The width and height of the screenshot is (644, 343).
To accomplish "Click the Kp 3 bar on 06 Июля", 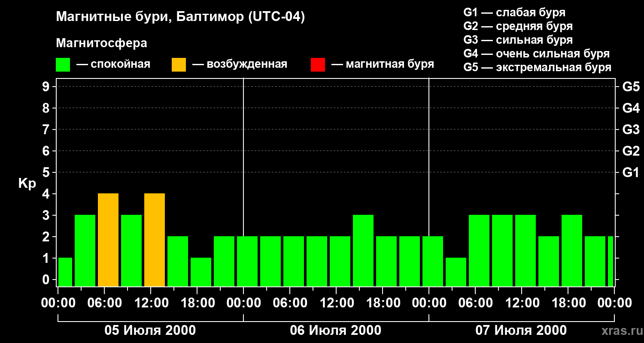I will tap(363, 251).
